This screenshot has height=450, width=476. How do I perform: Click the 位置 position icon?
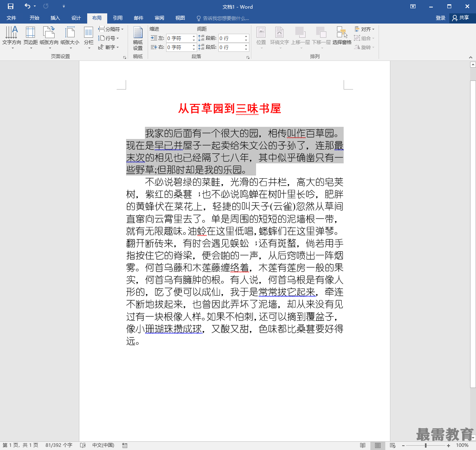pyautogui.click(x=261, y=38)
